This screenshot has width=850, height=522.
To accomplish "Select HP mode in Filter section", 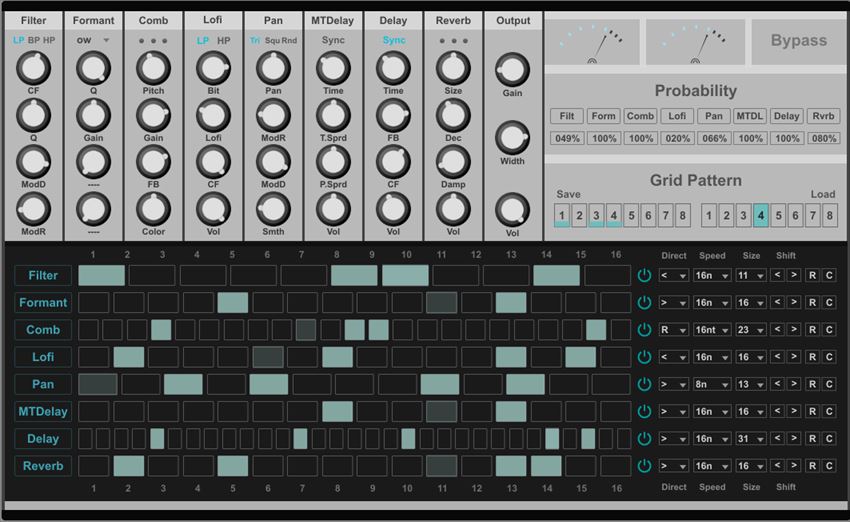I will click(x=50, y=41).
